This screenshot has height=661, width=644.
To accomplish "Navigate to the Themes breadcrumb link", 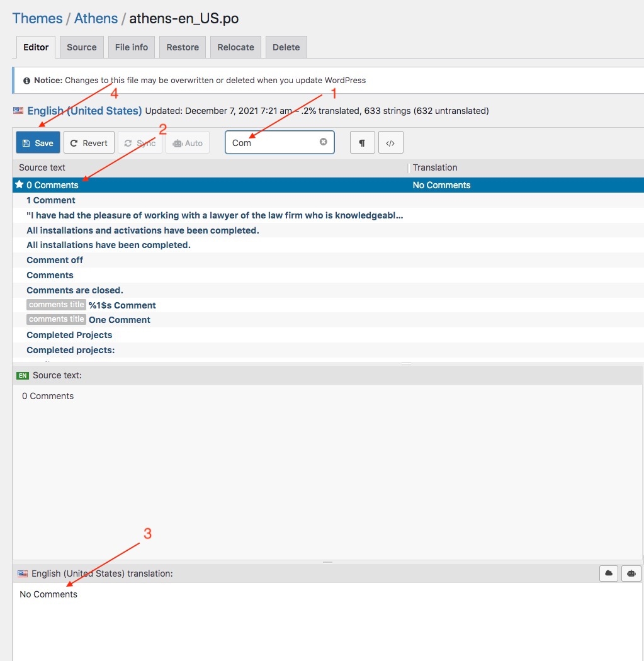I will pyautogui.click(x=37, y=18).
